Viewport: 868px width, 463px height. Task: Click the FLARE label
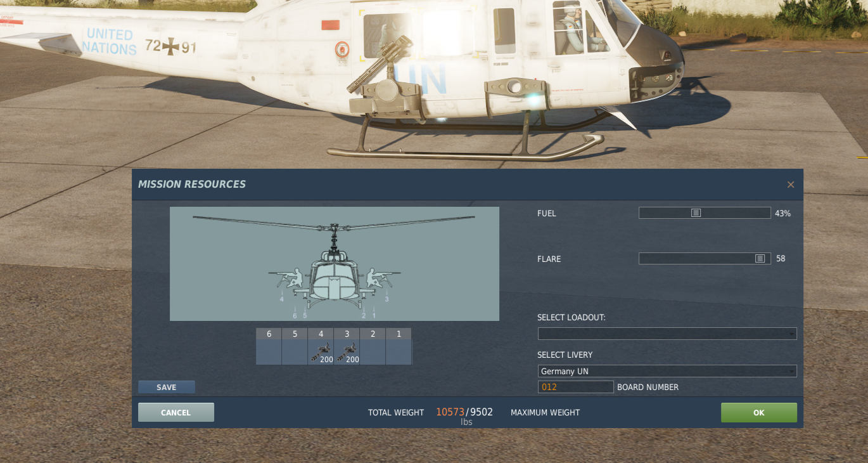click(549, 259)
